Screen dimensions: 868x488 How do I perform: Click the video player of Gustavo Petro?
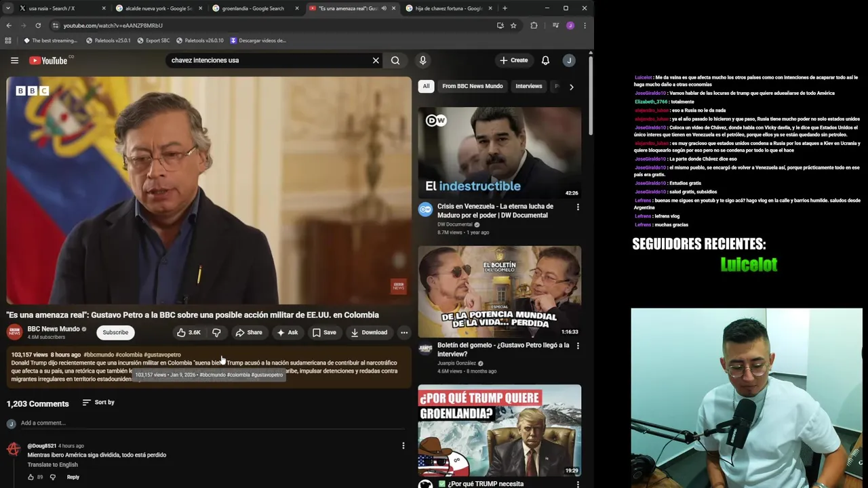point(209,190)
